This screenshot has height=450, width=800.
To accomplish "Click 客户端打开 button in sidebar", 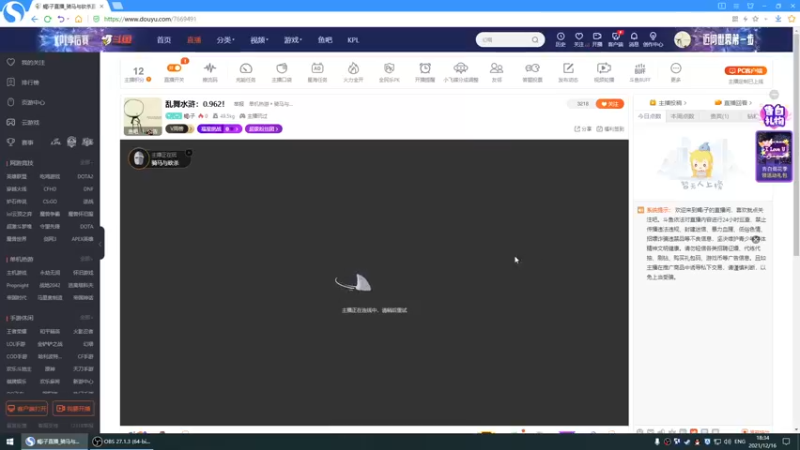I will [x=27, y=409].
